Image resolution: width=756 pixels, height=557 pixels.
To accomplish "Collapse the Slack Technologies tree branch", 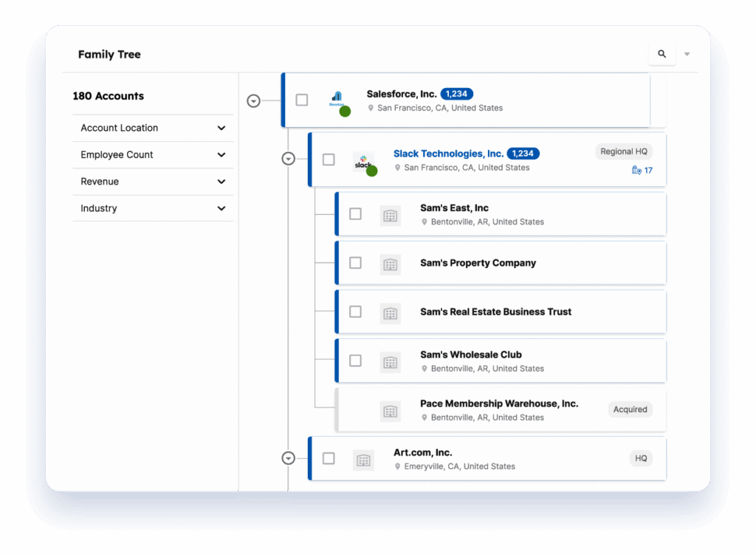I will [x=289, y=159].
